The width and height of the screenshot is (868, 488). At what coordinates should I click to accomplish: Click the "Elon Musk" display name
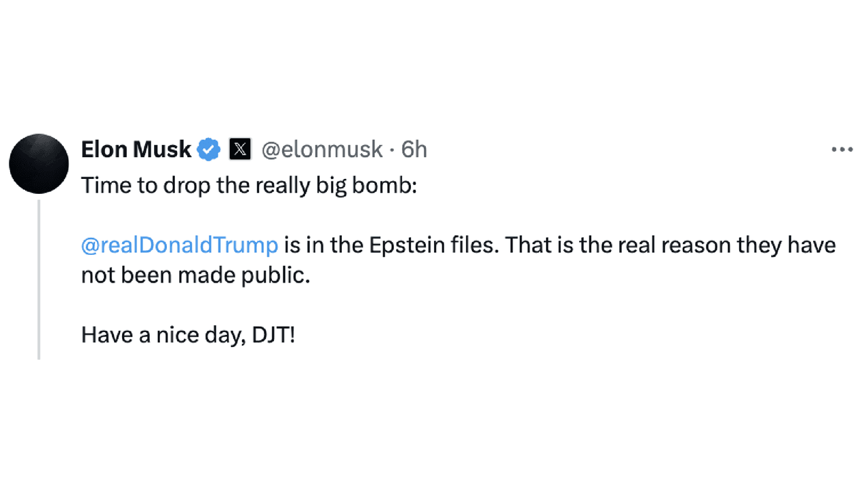coord(136,150)
